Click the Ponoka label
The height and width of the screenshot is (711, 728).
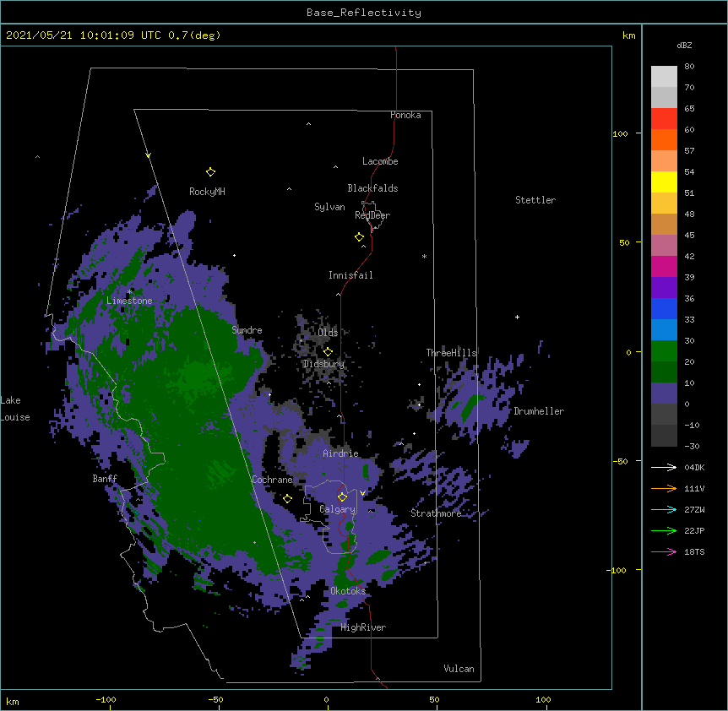405,115
